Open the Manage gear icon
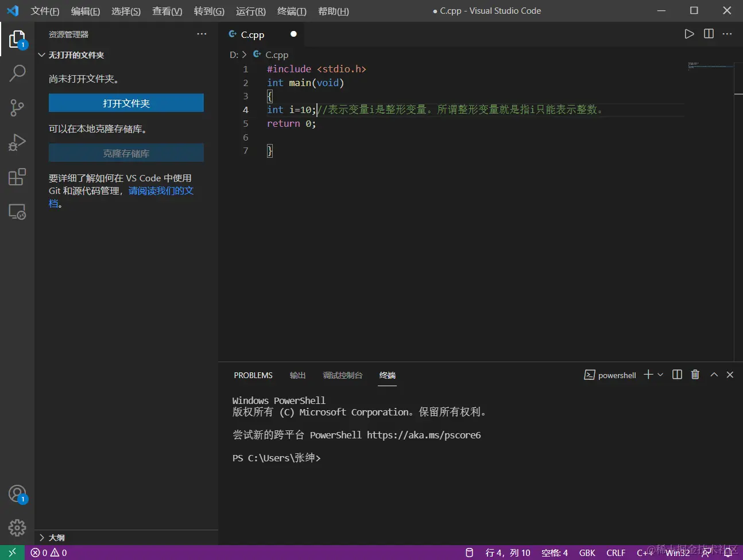 [17, 527]
